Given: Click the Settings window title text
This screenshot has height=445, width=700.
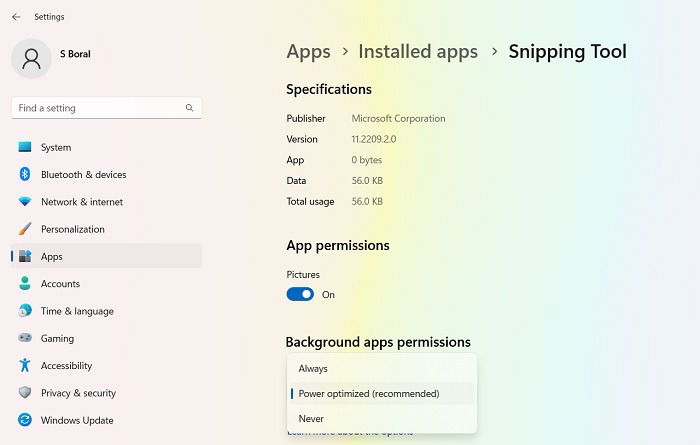Looking at the screenshot, I should pos(49,17).
